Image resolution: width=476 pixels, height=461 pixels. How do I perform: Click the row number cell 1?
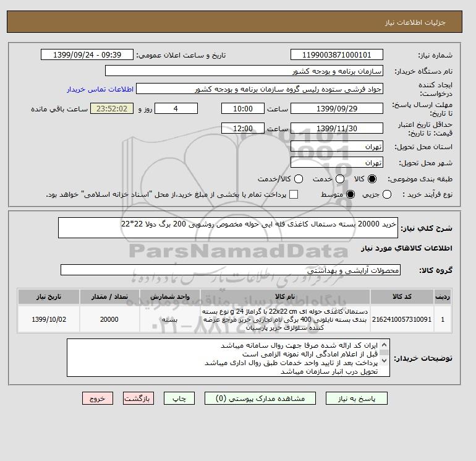tap(443, 319)
